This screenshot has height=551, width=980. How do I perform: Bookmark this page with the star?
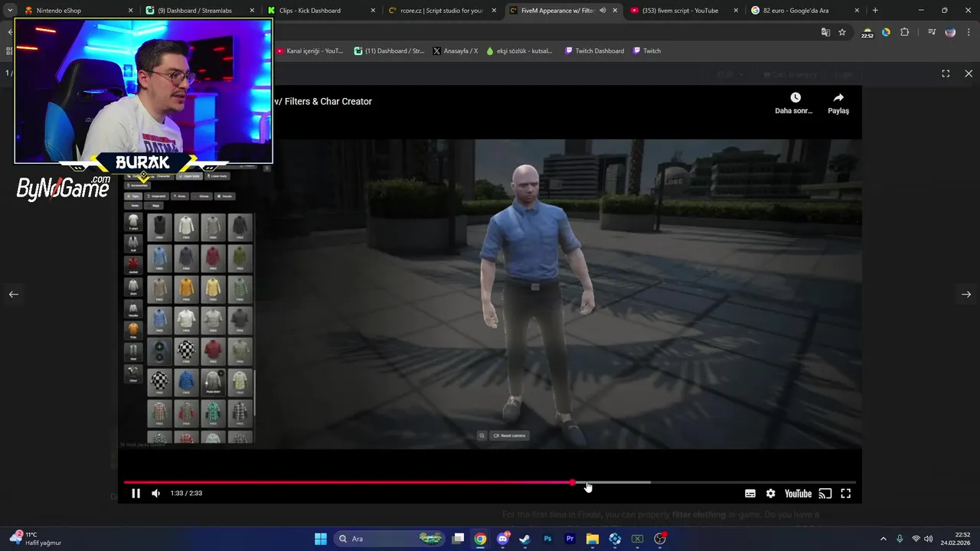[x=842, y=32]
